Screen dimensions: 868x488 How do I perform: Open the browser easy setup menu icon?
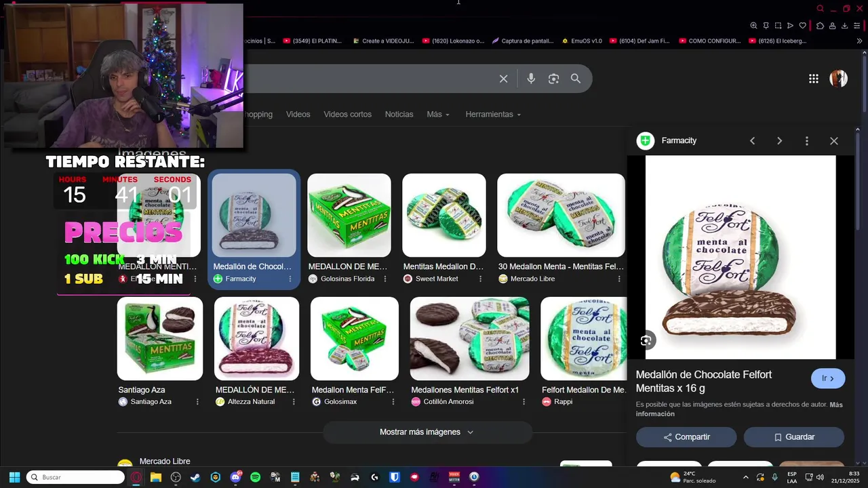(x=857, y=26)
